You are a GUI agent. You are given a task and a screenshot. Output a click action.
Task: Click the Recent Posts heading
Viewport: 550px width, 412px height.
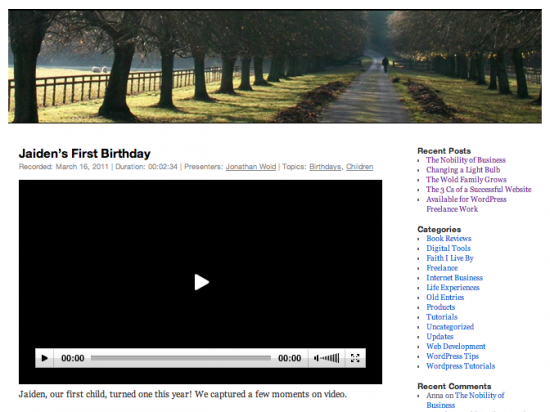(x=444, y=151)
